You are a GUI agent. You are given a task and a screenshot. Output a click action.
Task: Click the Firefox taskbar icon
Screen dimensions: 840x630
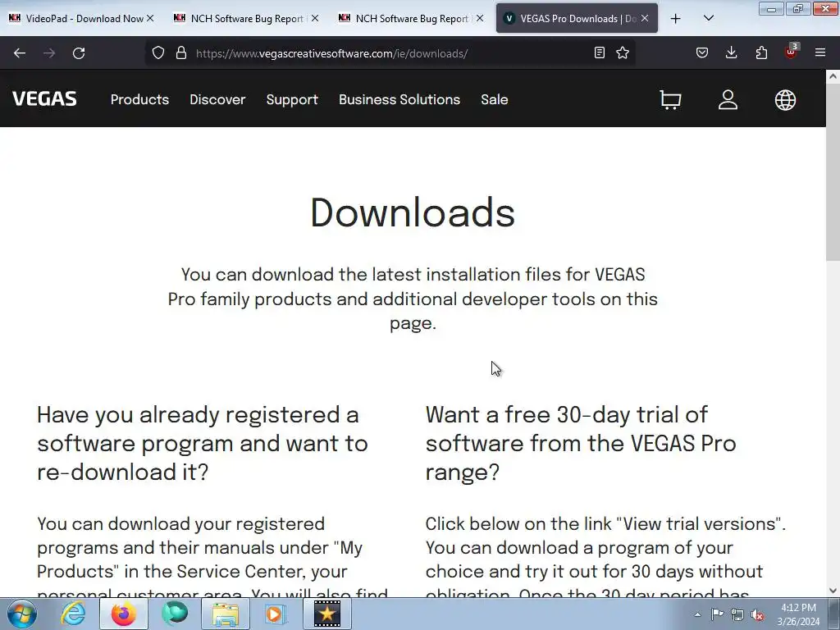123,614
